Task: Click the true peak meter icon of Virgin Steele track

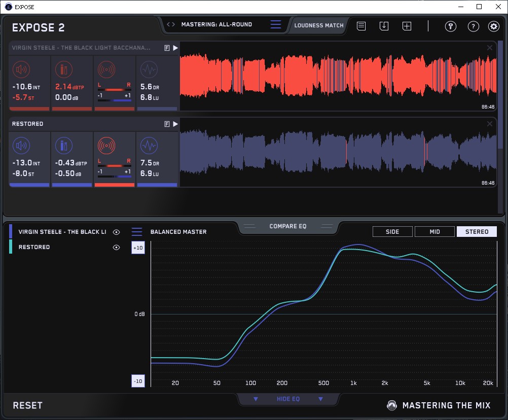Action: click(x=63, y=70)
